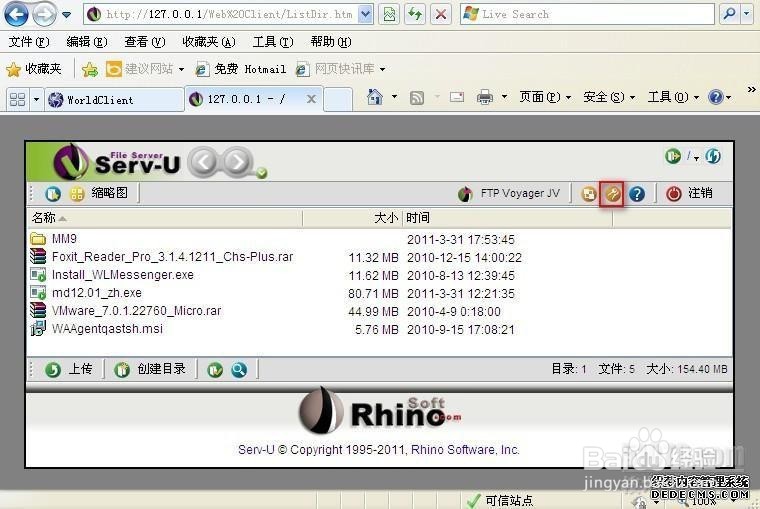Open the recent pages dropdown arrow
Image resolution: width=760 pixels, height=509 pixels.
[66, 15]
